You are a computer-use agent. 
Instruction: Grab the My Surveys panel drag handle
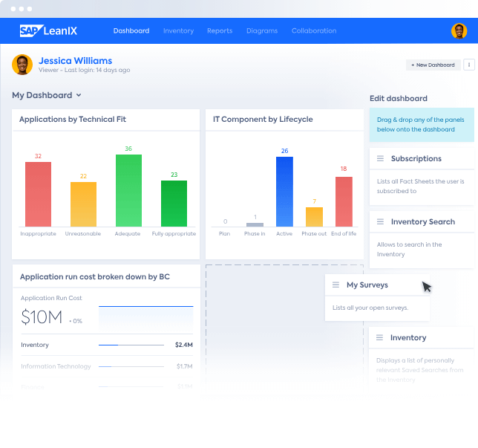pyautogui.click(x=335, y=285)
